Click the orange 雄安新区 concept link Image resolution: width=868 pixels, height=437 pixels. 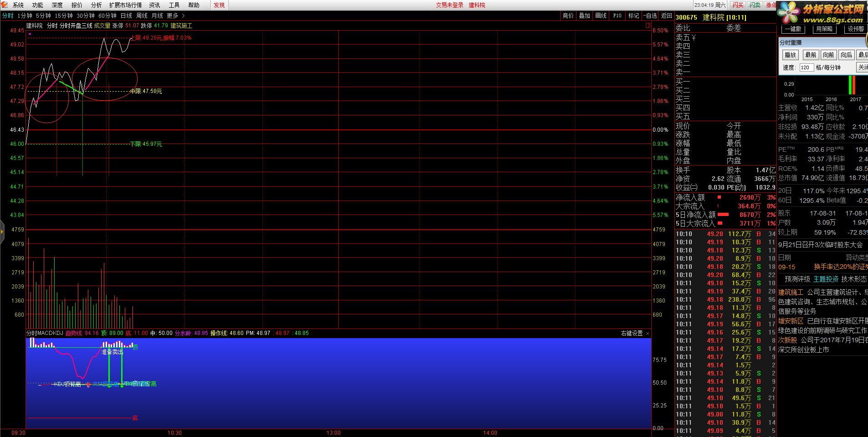click(x=791, y=321)
